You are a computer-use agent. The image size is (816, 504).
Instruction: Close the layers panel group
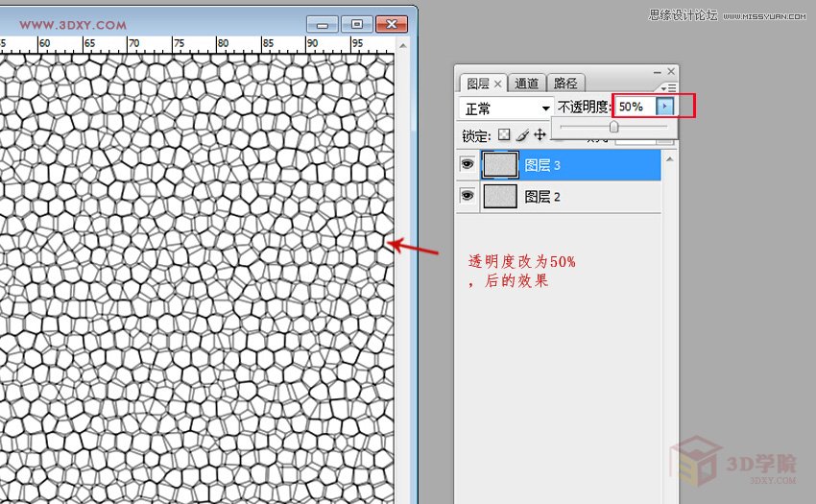[671, 71]
